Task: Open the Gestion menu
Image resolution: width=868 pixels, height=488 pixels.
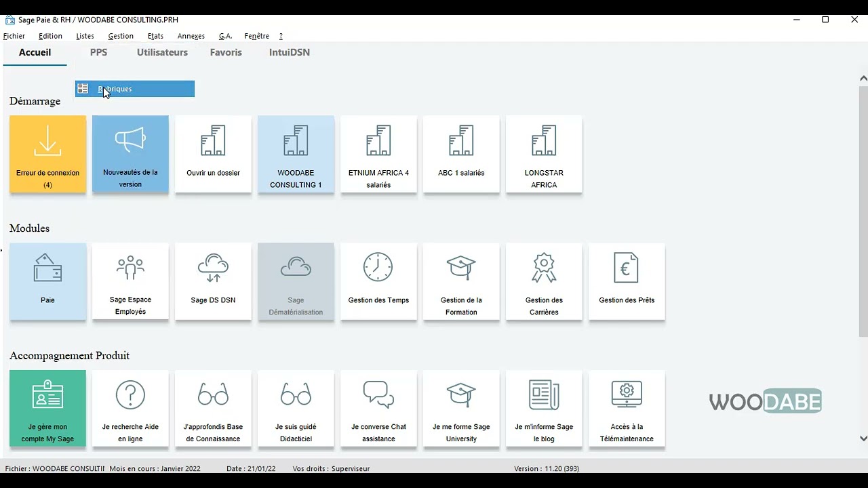Action: tap(121, 36)
